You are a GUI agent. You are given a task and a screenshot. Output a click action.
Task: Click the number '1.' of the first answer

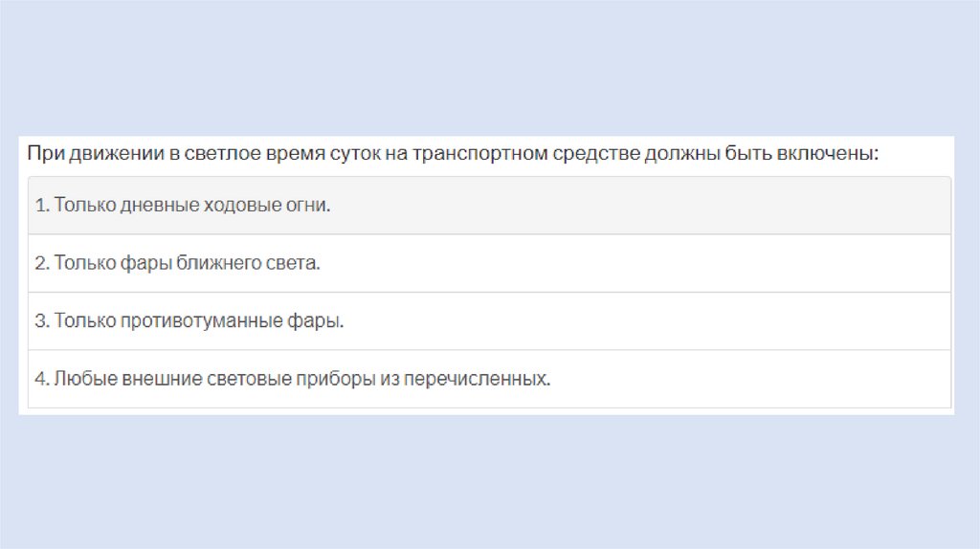[42, 206]
